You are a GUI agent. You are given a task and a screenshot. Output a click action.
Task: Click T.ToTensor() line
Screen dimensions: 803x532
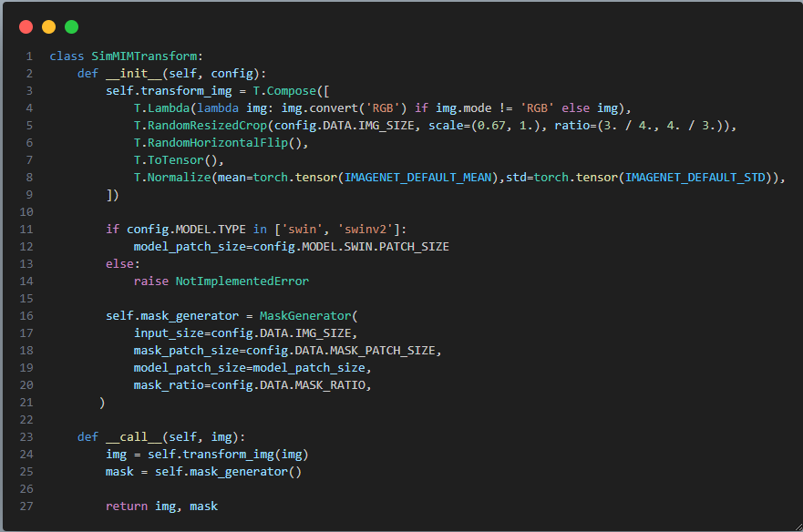click(x=179, y=160)
